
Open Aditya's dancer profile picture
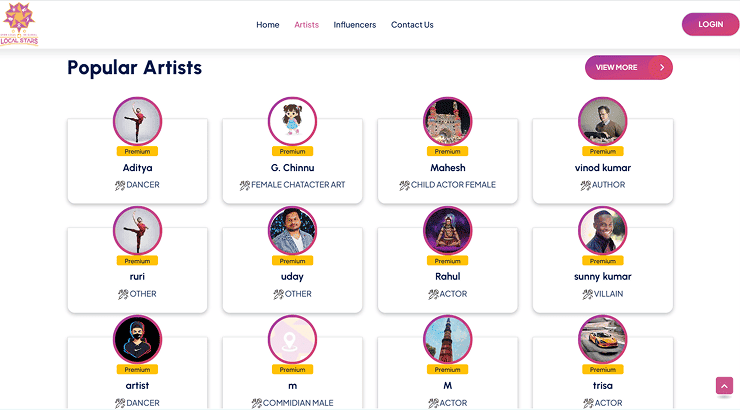pyautogui.click(x=137, y=121)
